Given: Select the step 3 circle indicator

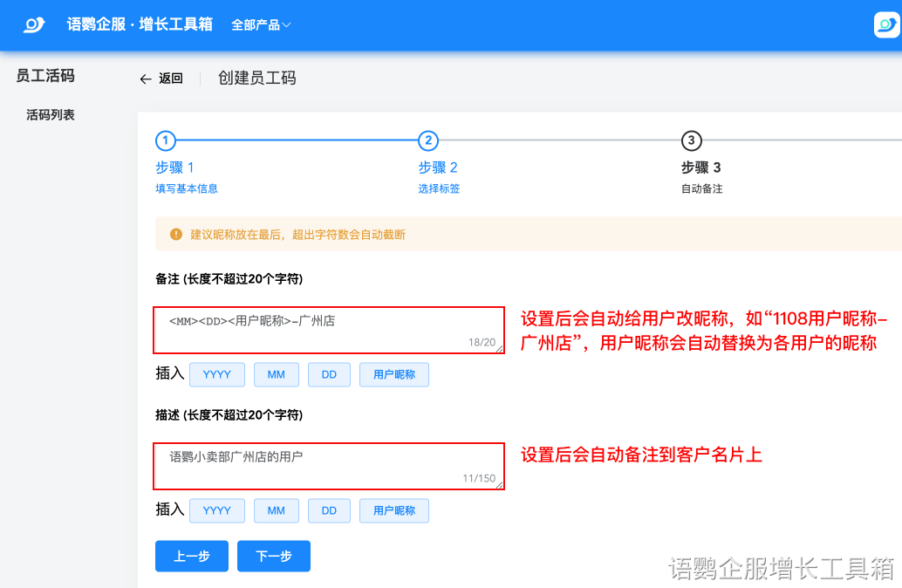Looking at the screenshot, I should click(x=691, y=140).
